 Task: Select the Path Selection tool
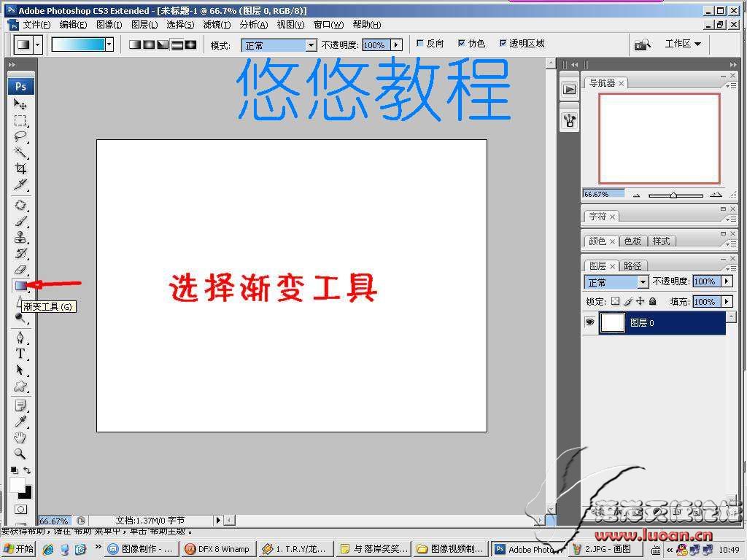20,370
